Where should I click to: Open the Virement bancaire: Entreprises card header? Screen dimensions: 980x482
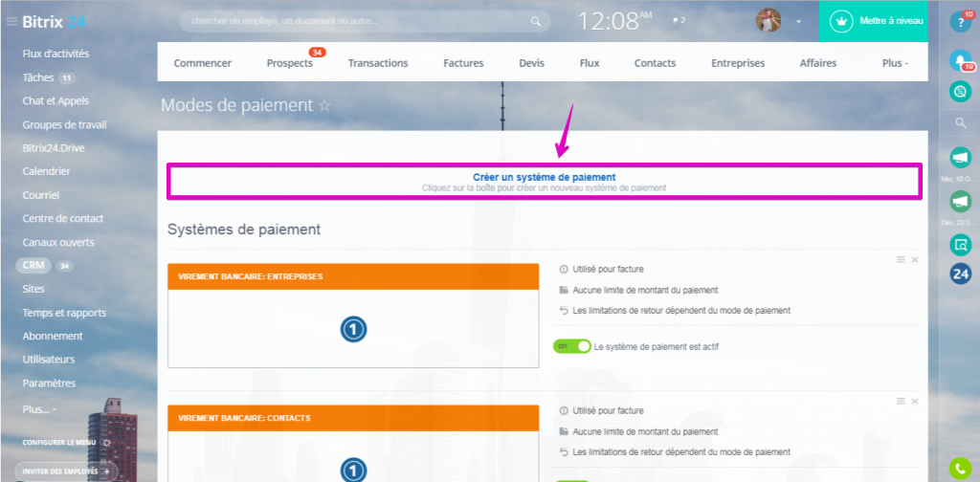tap(353, 276)
